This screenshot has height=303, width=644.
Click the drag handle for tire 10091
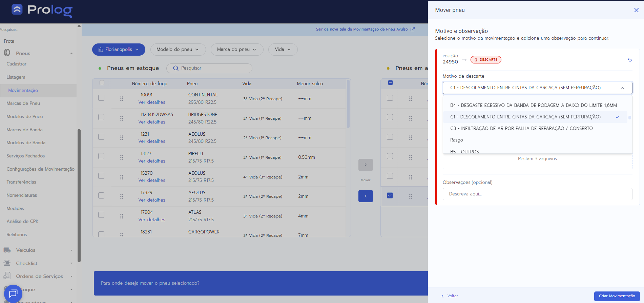tap(121, 99)
